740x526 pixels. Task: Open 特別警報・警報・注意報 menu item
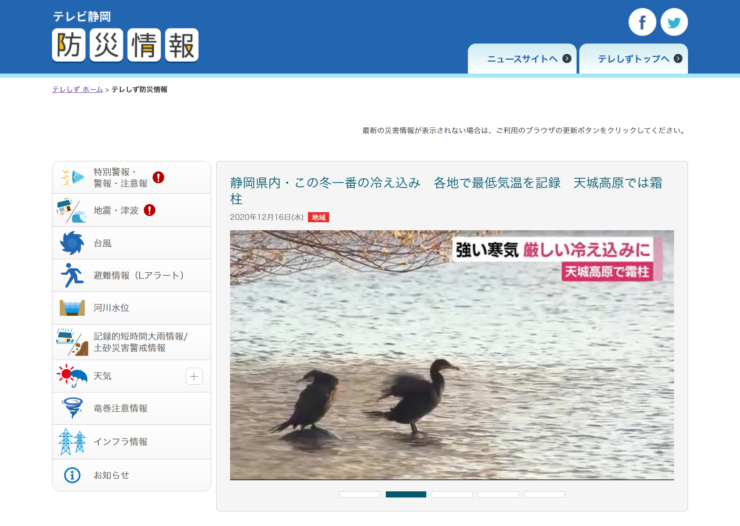click(x=120, y=178)
